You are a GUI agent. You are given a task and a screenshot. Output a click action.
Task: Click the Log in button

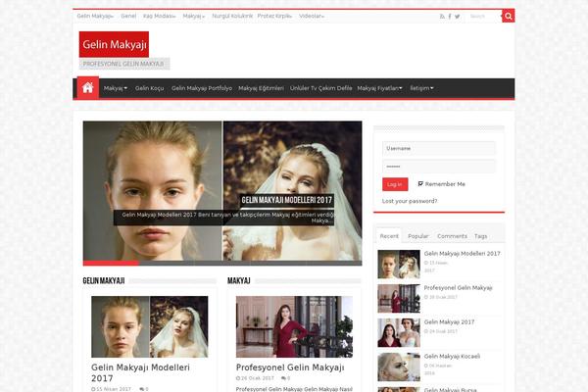pos(395,184)
